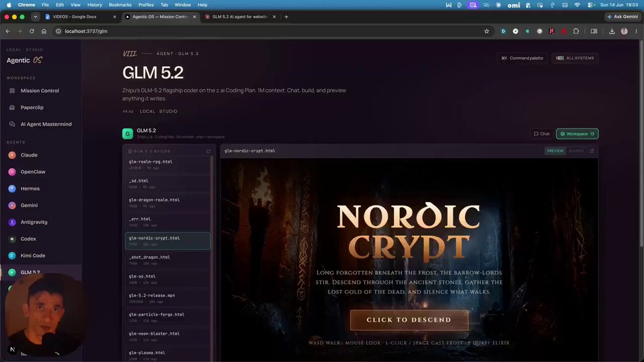Open Mission Control in the sidebar
The height and width of the screenshot is (362, 644).
tap(41, 91)
